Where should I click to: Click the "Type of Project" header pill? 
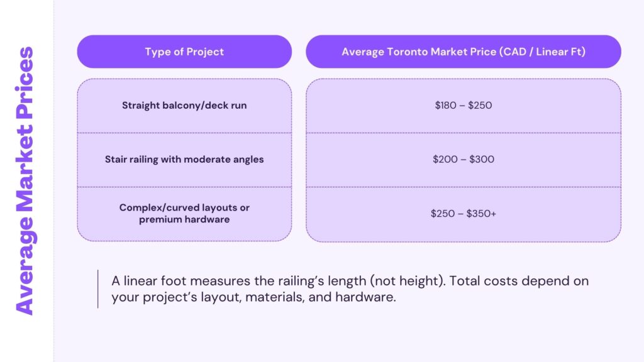click(184, 52)
